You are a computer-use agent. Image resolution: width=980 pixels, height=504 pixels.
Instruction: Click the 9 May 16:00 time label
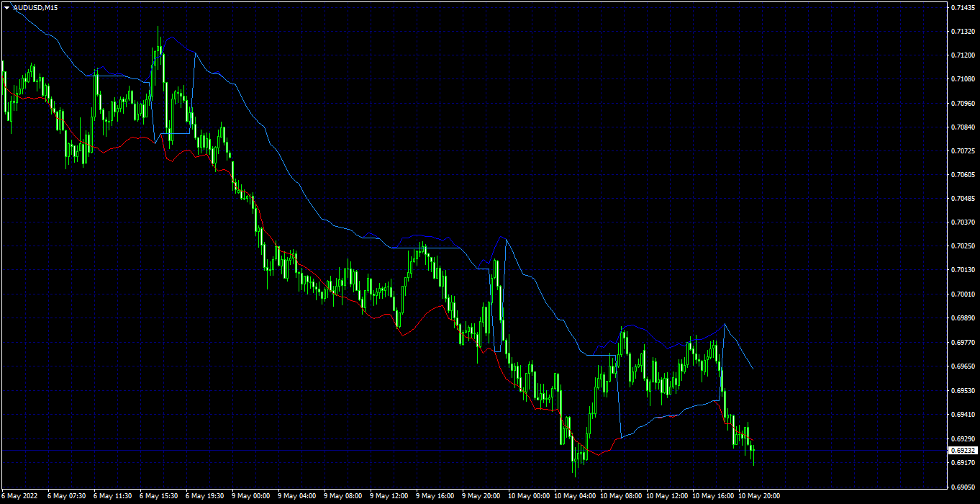435,495
